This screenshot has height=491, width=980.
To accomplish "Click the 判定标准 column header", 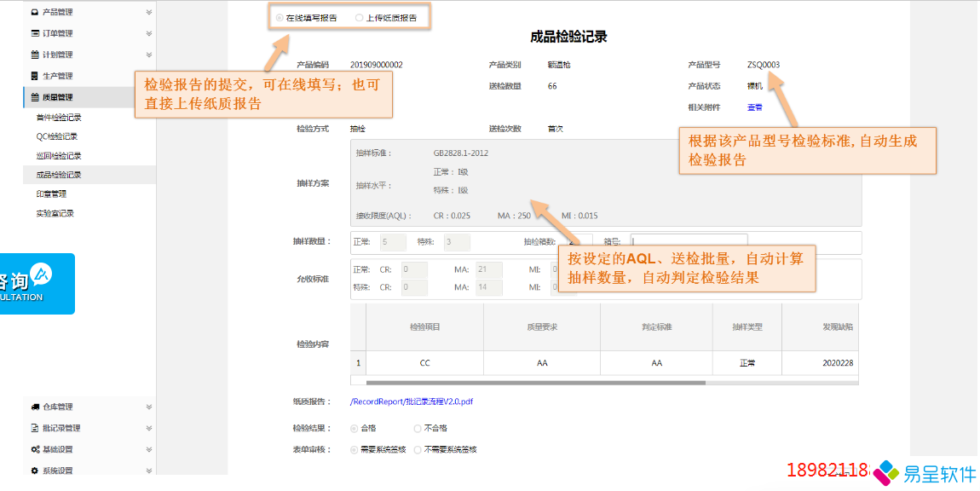I will pyautogui.click(x=656, y=327).
